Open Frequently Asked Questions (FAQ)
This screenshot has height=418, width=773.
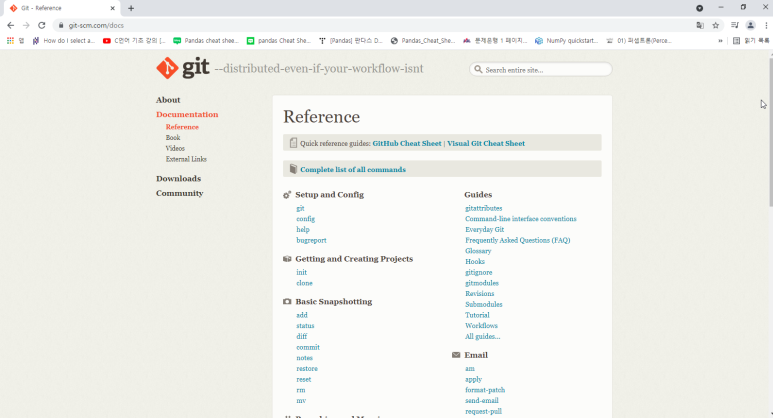(518, 241)
